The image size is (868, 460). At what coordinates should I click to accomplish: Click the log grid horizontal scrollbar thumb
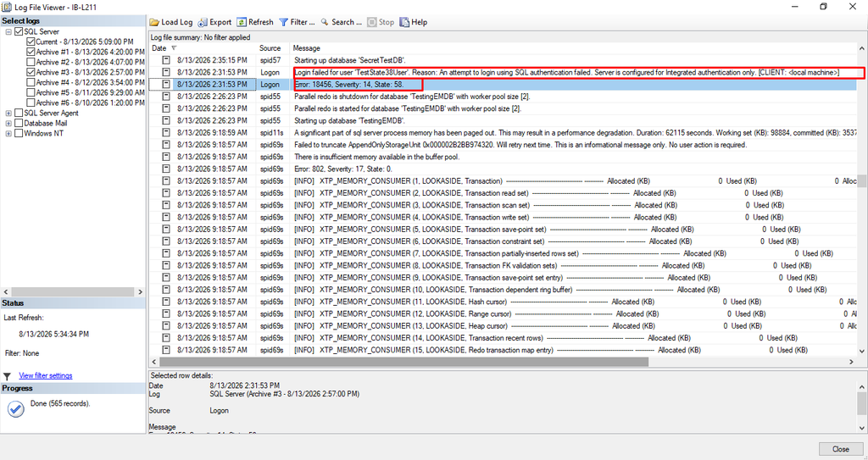coord(404,362)
